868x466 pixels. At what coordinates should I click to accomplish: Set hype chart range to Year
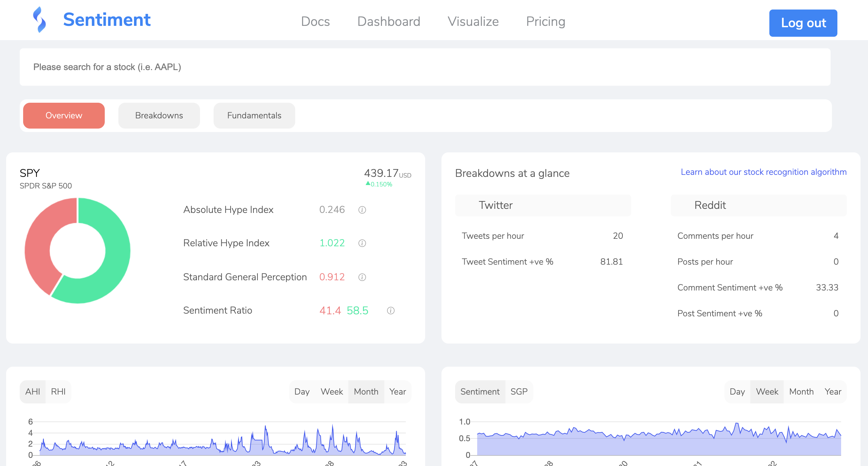pos(397,392)
